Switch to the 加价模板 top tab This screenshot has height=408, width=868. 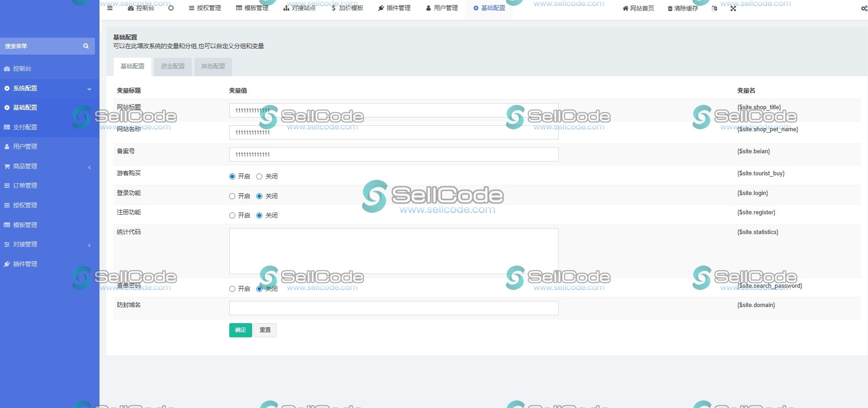coord(347,8)
